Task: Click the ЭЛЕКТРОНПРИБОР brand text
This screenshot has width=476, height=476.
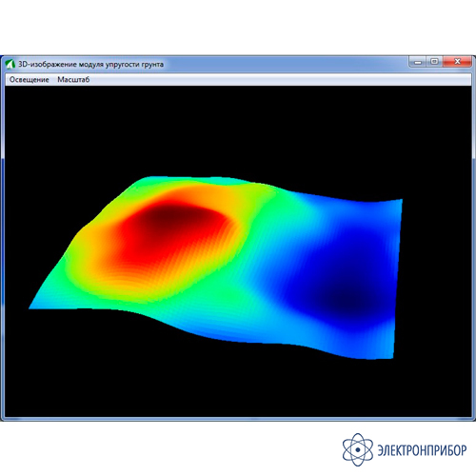Action: tap(422, 450)
